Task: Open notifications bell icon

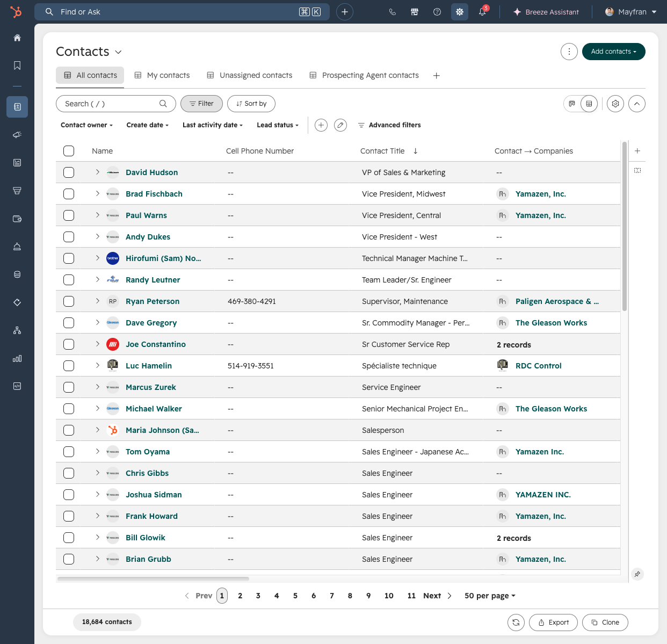Action: pos(482,12)
